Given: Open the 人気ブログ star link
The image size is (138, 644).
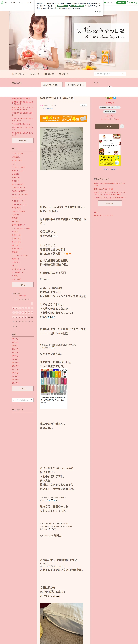Looking at the screenshot, I should coord(108,2).
